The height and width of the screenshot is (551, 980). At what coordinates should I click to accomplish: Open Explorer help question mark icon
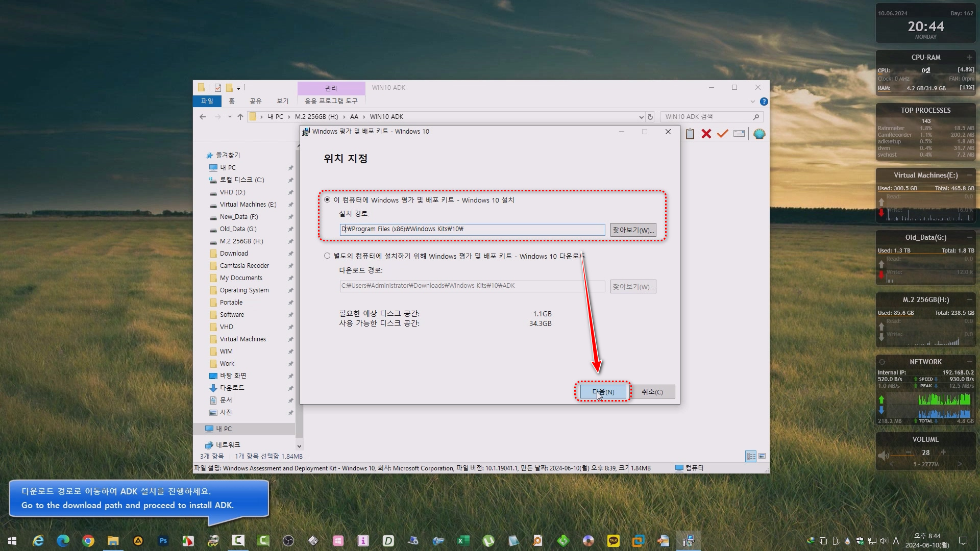764,102
